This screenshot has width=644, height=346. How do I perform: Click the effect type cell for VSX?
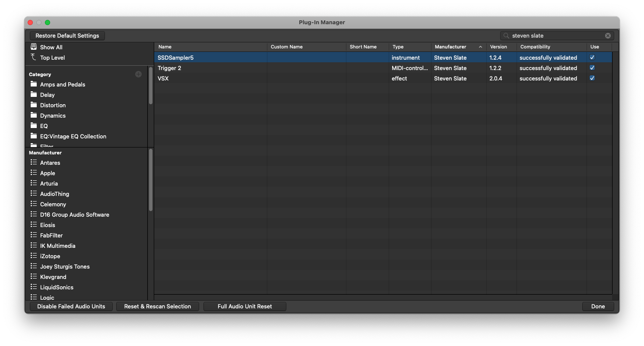410,78
